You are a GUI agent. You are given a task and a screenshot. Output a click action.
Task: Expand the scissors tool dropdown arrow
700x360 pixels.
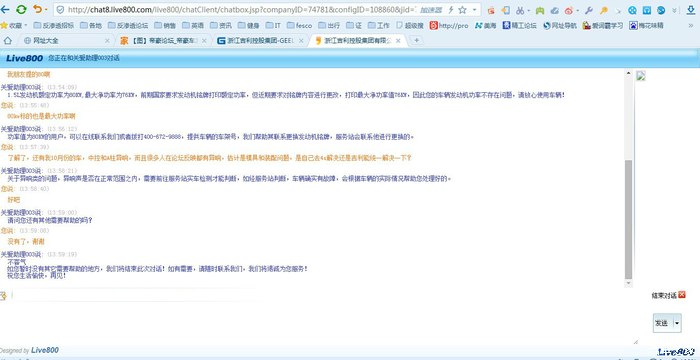point(528,10)
